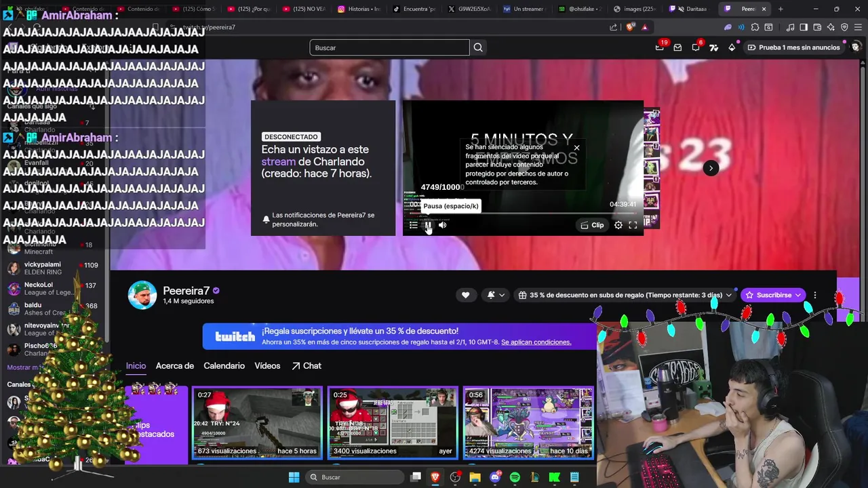Screen dimensions: 868x488
Task: Open the Suscribirse dropdown arrow
Action: click(x=798, y=295)
